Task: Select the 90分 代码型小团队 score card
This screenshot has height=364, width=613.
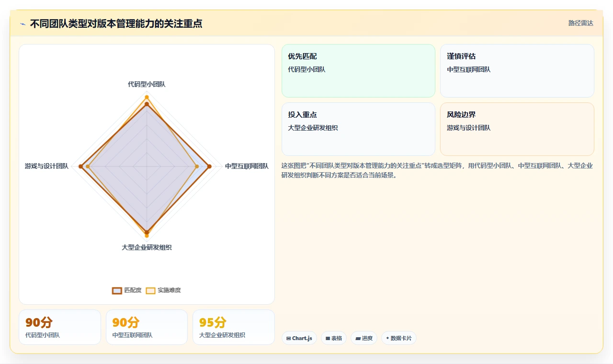Action: 60,327
